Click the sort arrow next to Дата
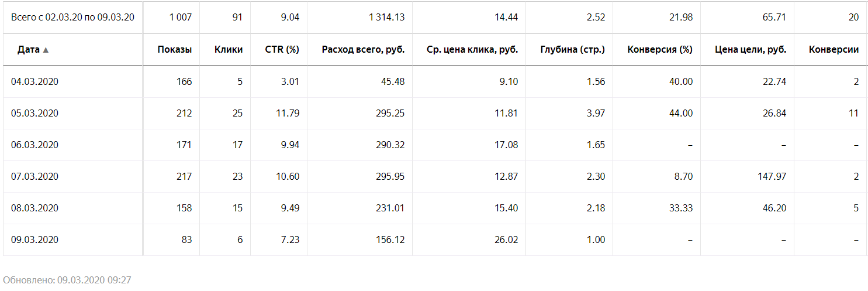 point(46,50)
